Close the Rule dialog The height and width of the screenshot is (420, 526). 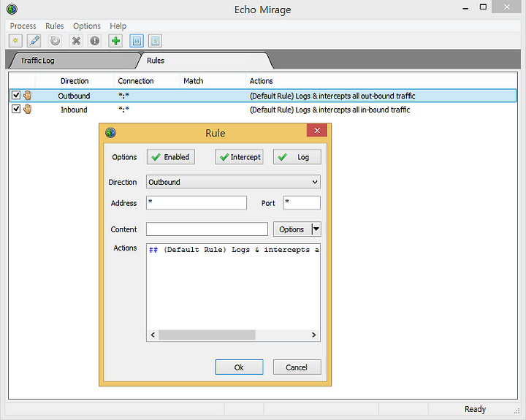[x=317, y=131]
